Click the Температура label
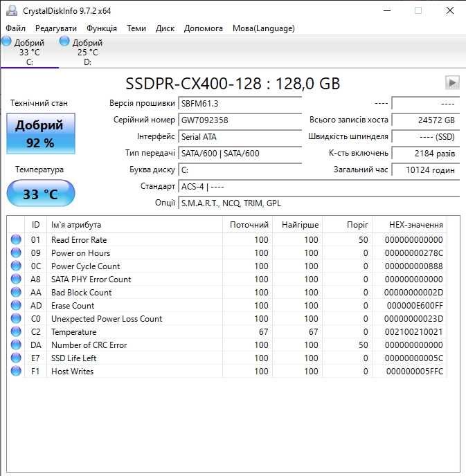Screen dimensions: 466x476 coord(39,170)
